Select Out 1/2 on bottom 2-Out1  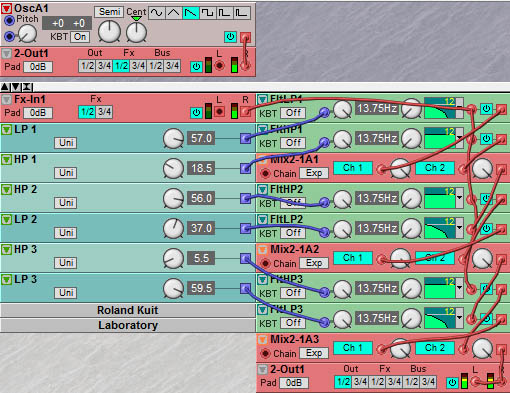[343, 382]
